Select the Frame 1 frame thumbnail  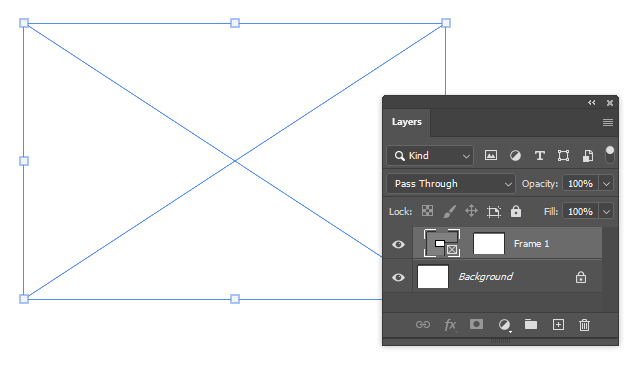(442, 243)
